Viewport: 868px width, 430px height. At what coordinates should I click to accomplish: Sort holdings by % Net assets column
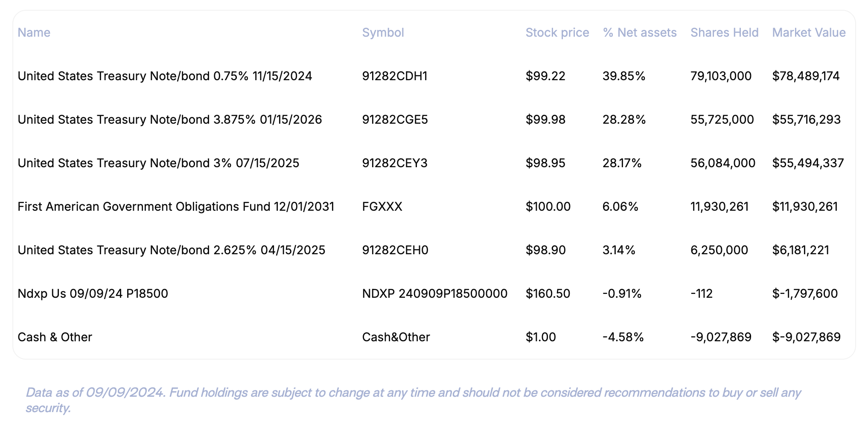tap(639, 32)
